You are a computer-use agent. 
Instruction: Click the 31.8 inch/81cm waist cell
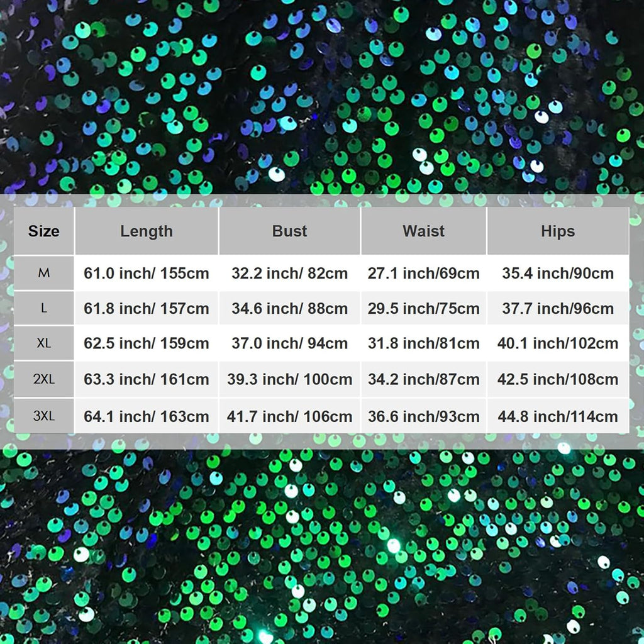pos(423,343)
